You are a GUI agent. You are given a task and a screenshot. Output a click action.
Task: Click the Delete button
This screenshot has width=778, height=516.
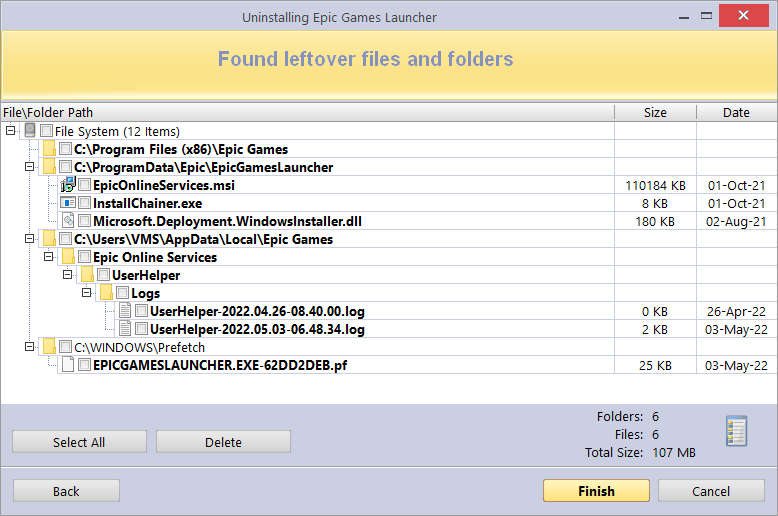tap(223, 442)
